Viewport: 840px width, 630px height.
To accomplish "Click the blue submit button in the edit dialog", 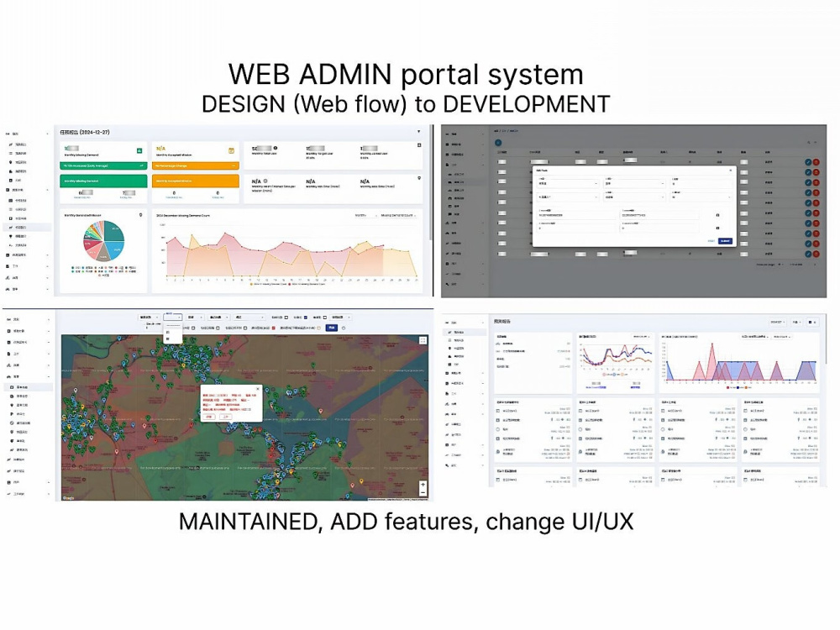I will [x=725, y=241].
